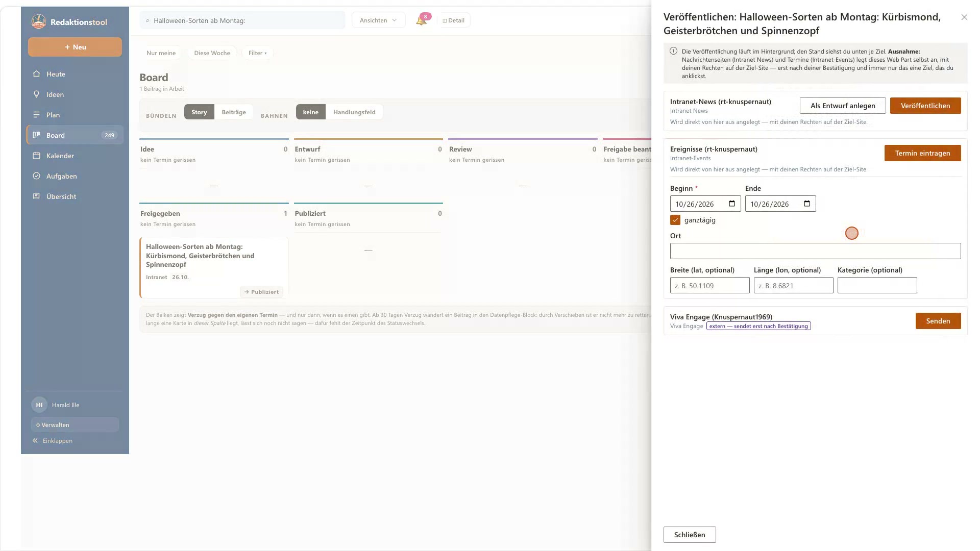The height and width of the screenshot is (551, 980).
Task: Go to the Kalender page
Action: [x=75, y=156]
